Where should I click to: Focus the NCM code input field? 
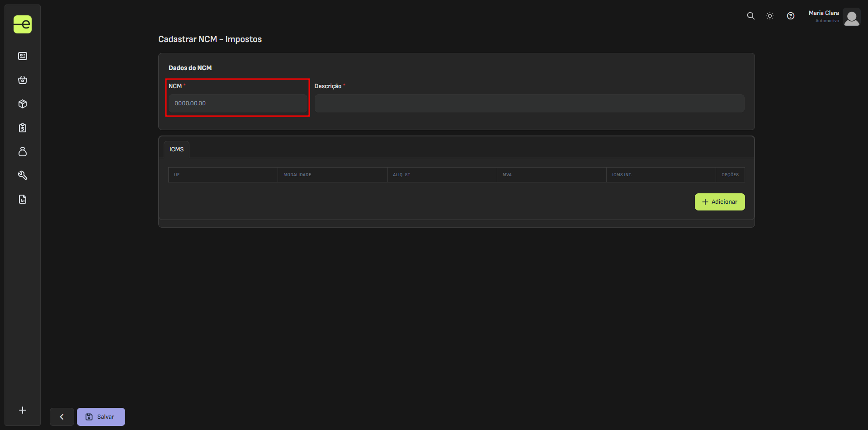pyautogui.click(x=238, y=103)
